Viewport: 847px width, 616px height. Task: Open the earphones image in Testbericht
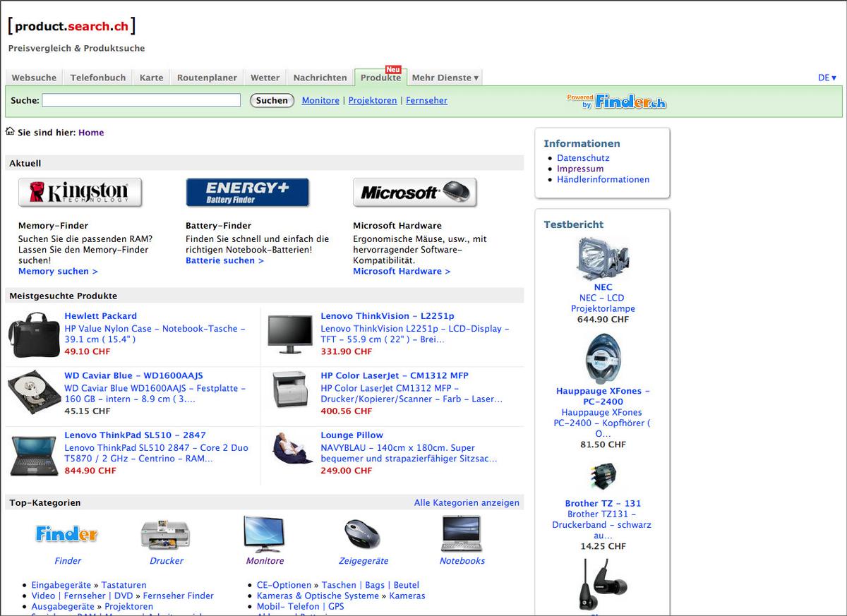tap(603, 584)
